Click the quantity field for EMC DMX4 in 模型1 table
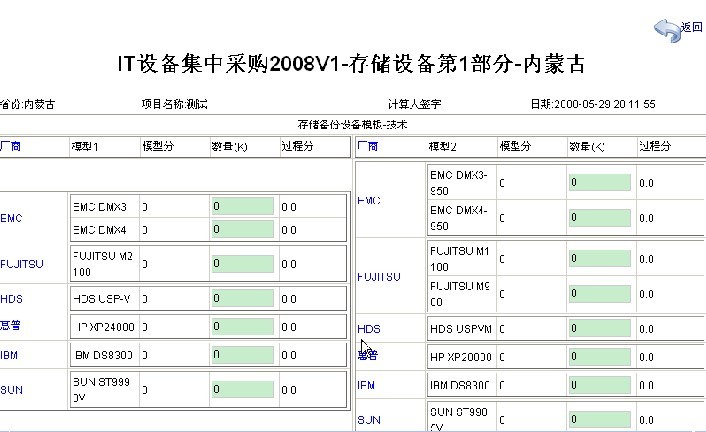The width and height of the screenshot is (706, 432). pyautogui.click(x=243, y=229)
